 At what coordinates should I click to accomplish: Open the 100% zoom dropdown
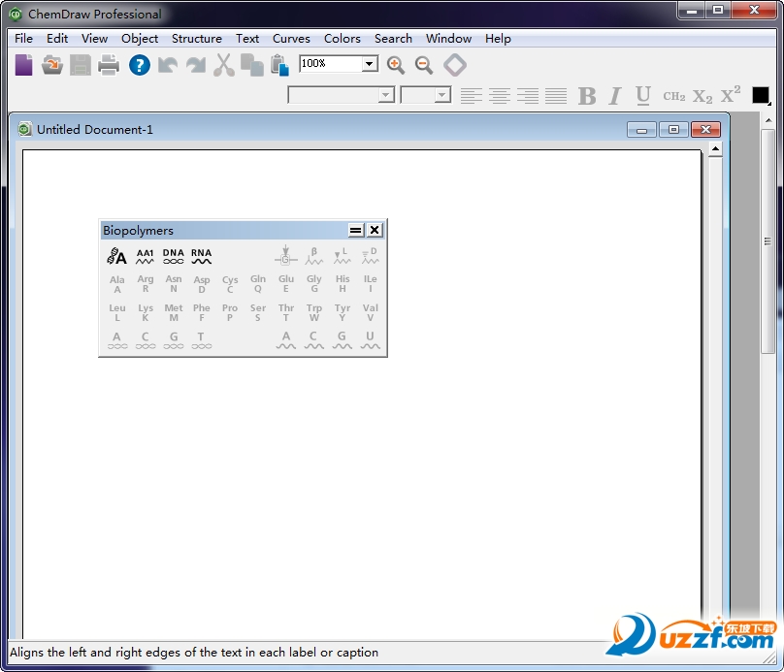(370, 64)
